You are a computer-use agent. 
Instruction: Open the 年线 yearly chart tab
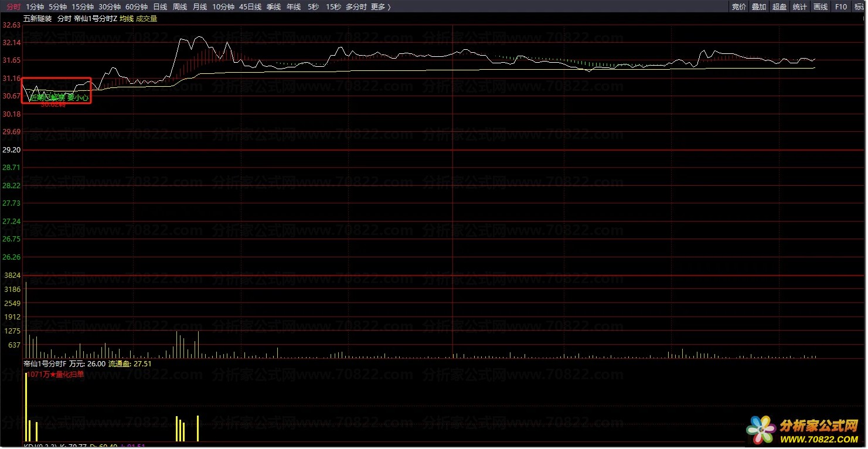click(x=294, y=7)
